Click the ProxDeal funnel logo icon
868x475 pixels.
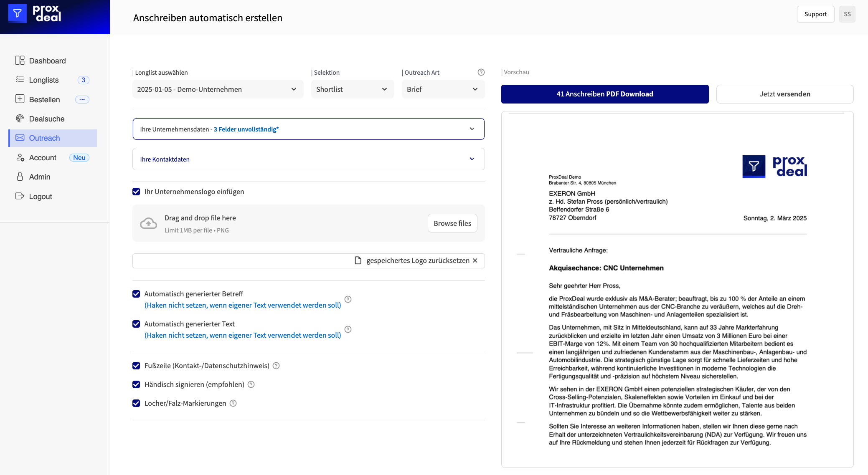click(17, 14)
